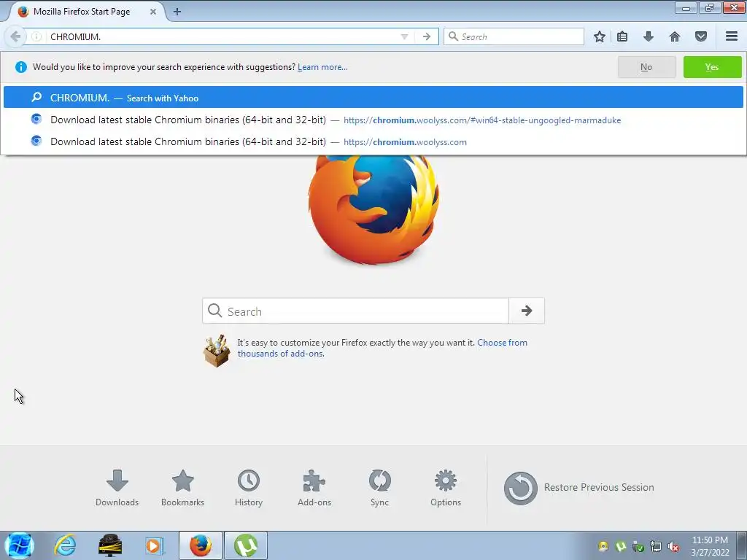Viewport: 747px width, 560px height.
Task: Open Bookmarks from start page shortcuts
Action: (182, 488)
